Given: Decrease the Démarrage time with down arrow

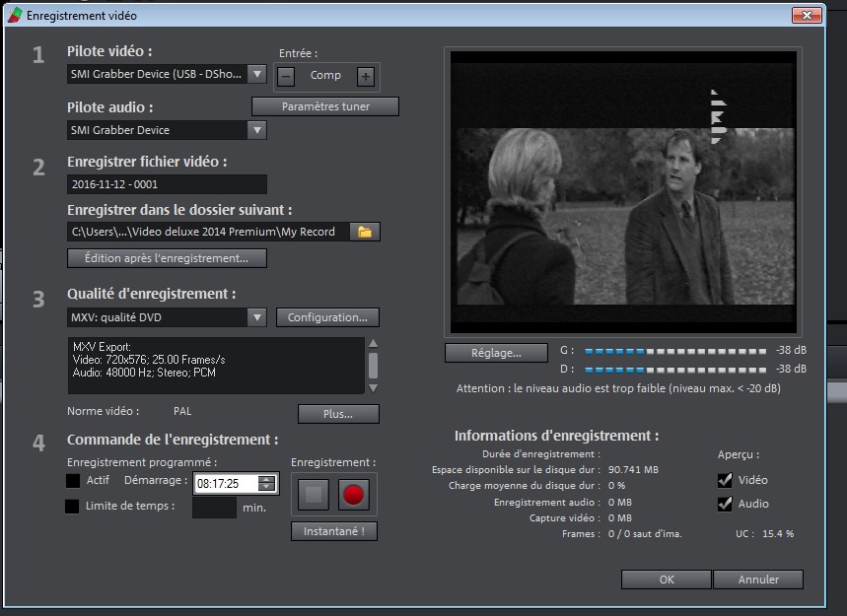Looking at the screenshot, I should pyautogui.click(x=266, y=487).
